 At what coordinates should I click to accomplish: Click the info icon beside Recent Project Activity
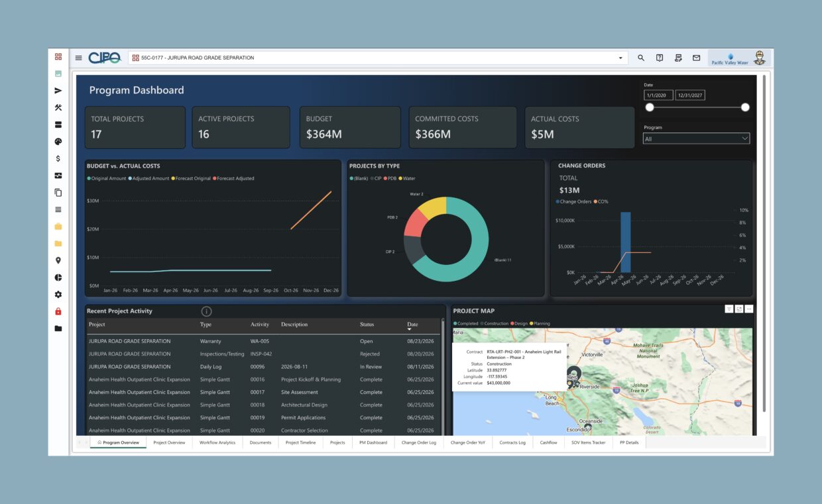(206, 311)
